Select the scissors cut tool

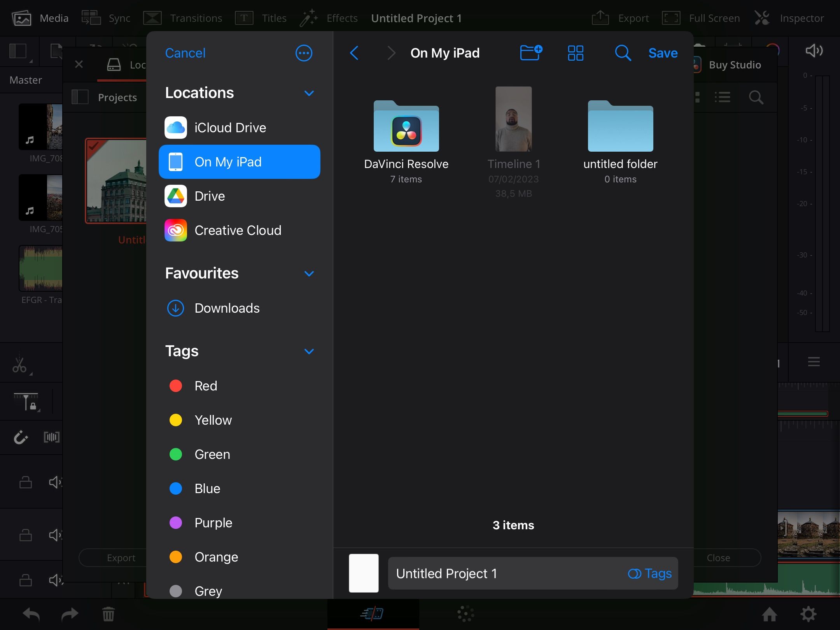(x=19, y=365)
